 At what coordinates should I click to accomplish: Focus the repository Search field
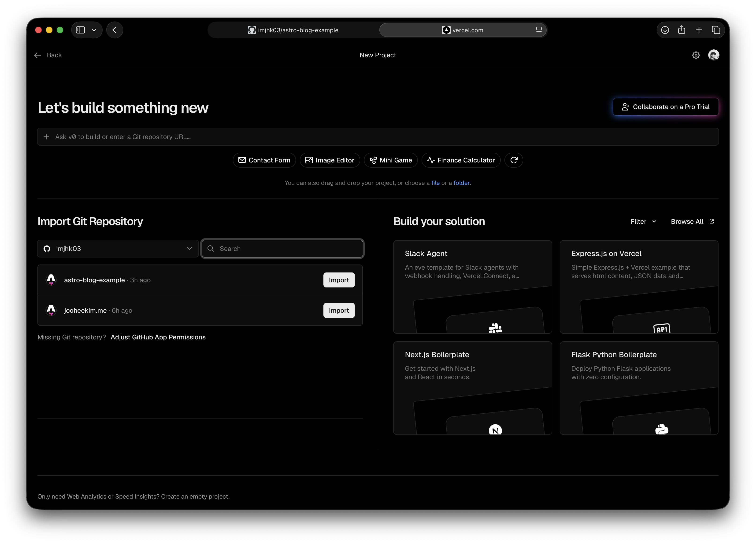pyautogui.click(x=282, y=249)
